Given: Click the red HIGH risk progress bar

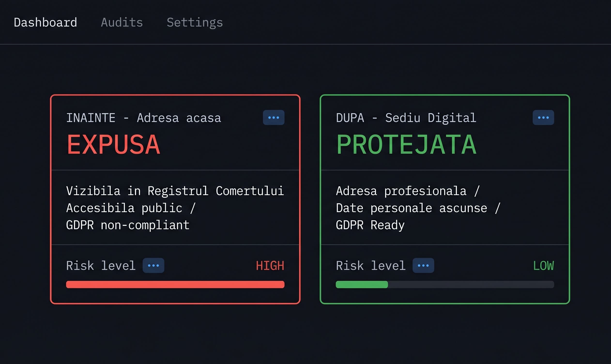Looking at the screenshot, I should click(x=175, y=285).
